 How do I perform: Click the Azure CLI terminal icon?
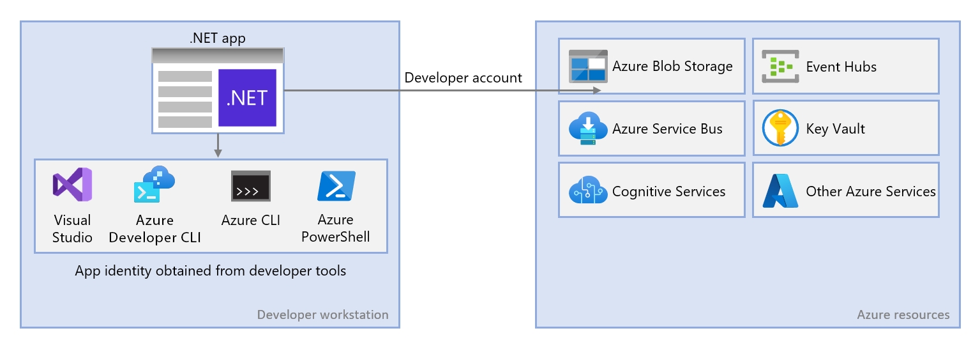click(250, 187)
